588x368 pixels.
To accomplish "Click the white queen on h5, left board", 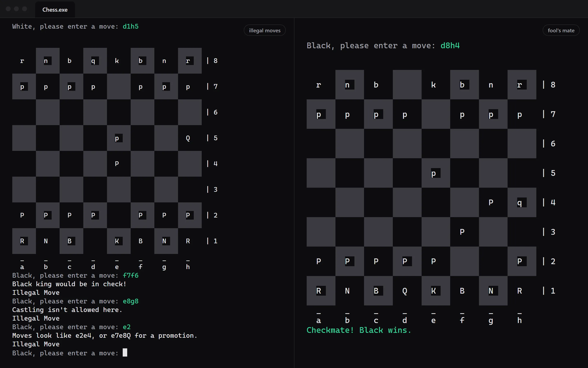I will point(188,138).
